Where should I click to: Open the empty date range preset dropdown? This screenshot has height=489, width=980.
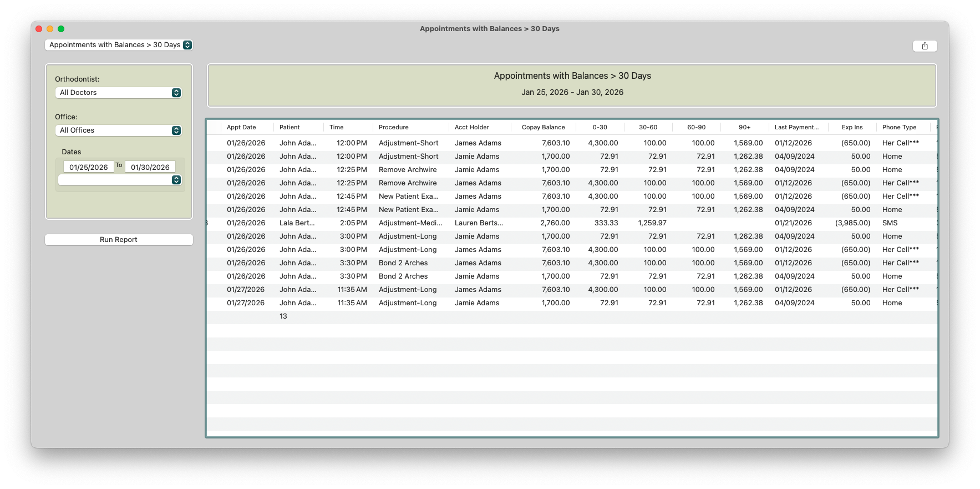tap(120, 180)
